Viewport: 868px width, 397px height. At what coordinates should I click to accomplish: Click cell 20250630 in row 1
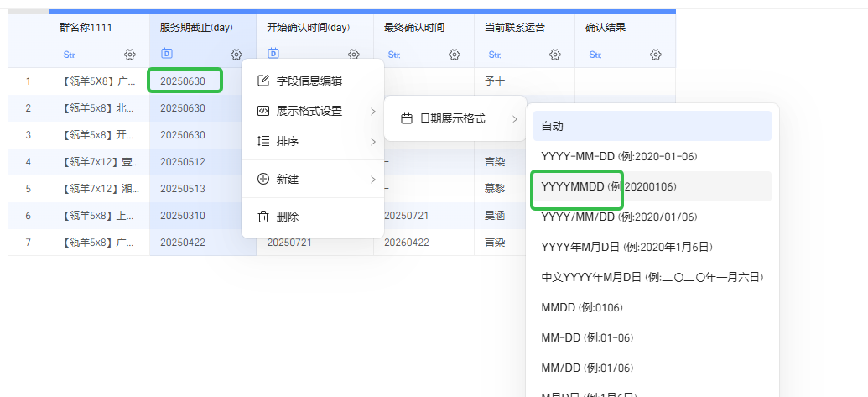183,81
